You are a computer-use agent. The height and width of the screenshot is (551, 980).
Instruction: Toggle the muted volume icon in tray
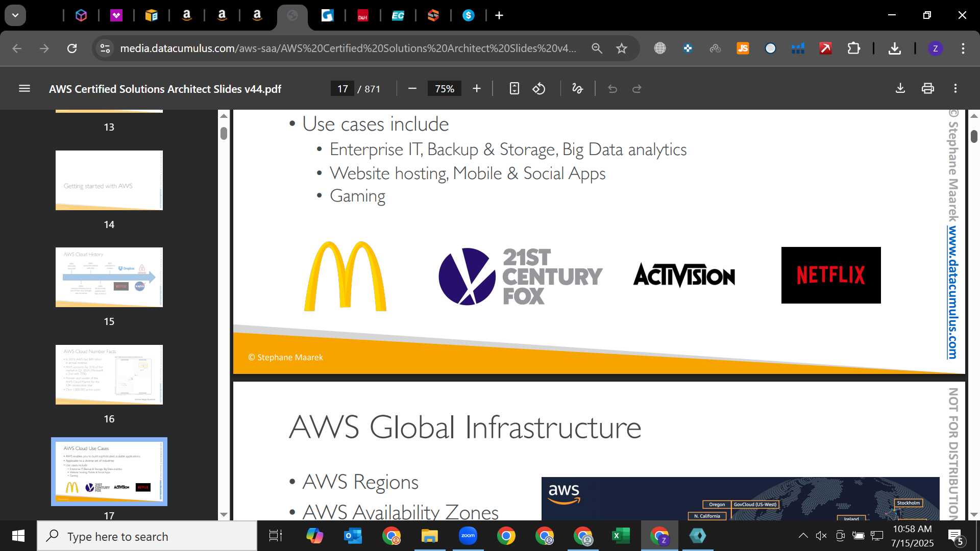821,536
